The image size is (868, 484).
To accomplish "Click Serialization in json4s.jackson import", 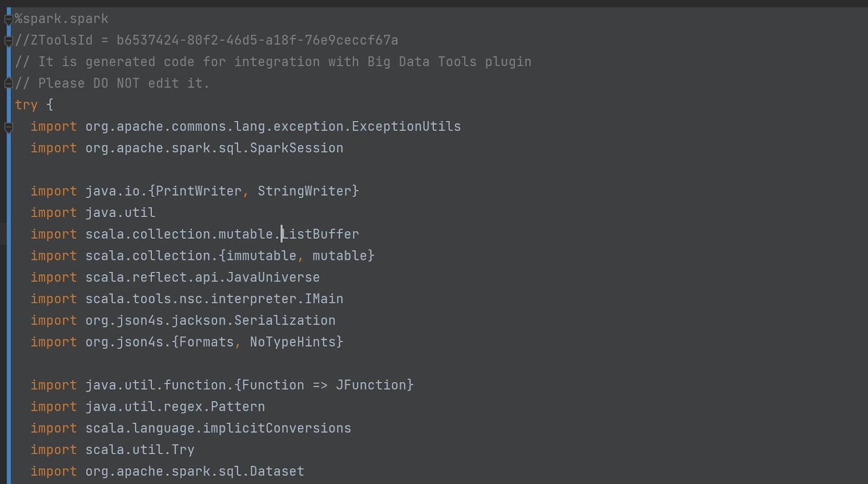I will [285, 321].
